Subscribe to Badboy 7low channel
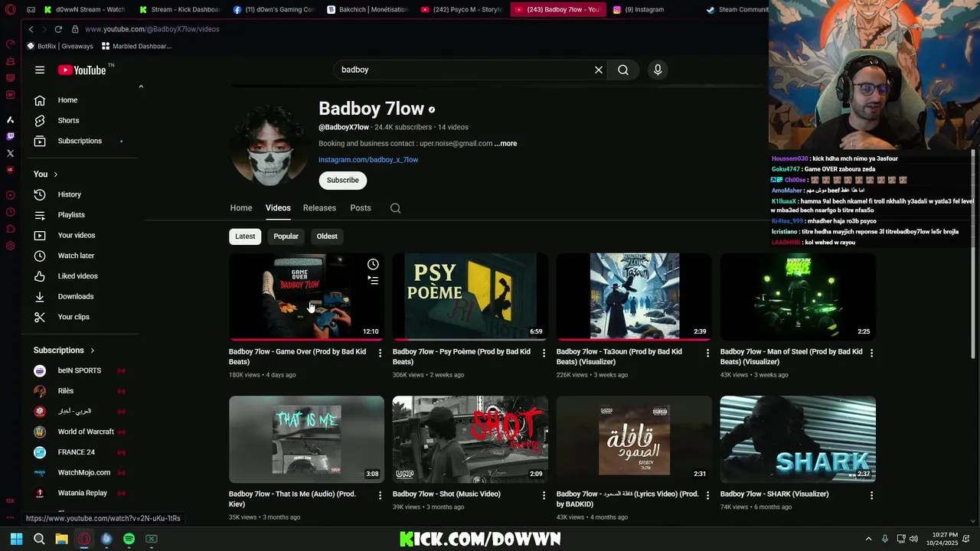Screen dimensions: 980x551 click(343, 180)
